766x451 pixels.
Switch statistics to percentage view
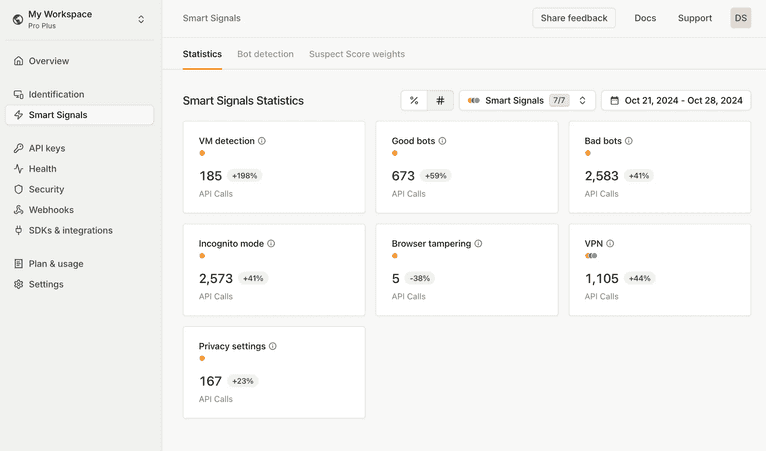[x=414, y=101]
